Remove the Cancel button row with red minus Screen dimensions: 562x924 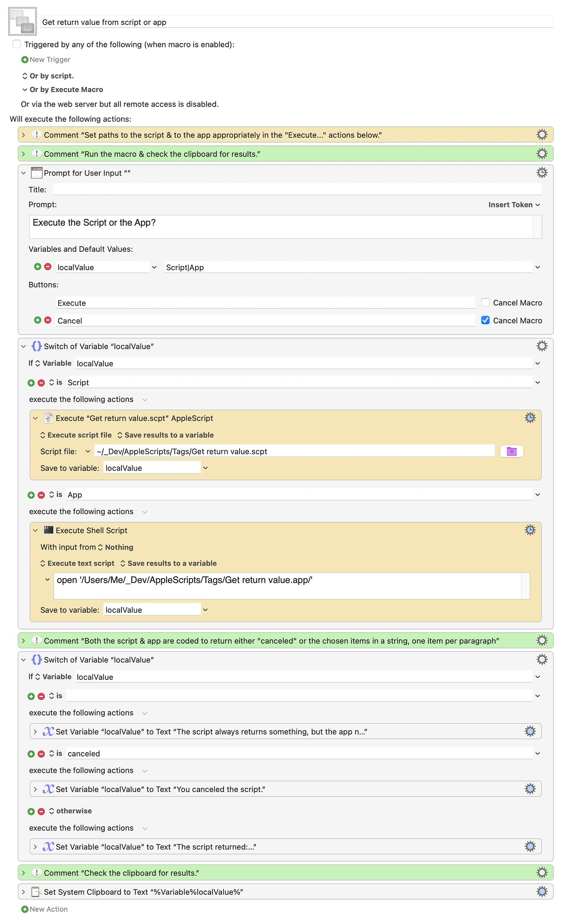tap(48, 320)
